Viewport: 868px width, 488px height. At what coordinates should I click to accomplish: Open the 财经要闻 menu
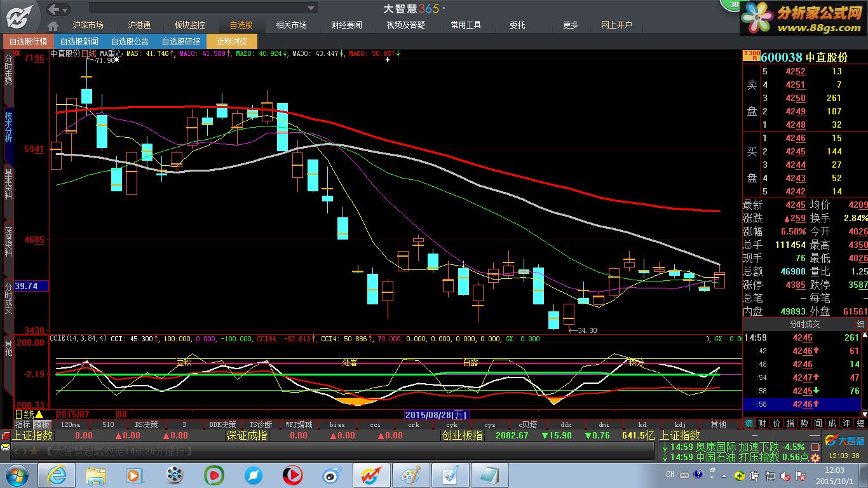coord(346,25)
